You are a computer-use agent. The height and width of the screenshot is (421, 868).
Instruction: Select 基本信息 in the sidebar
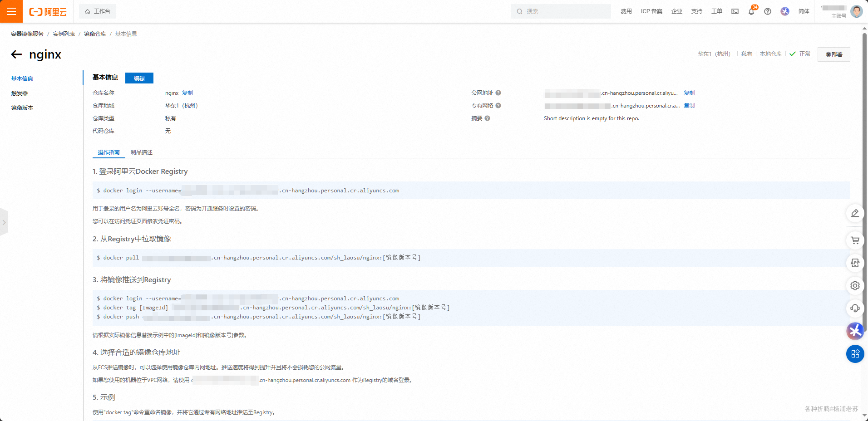(x=22, y=79)
